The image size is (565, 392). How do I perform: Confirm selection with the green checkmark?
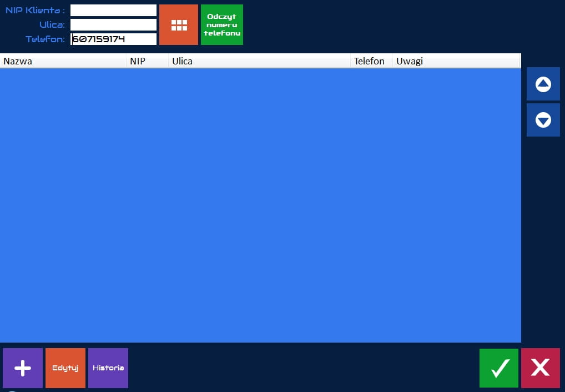click(x=499, y=368)
